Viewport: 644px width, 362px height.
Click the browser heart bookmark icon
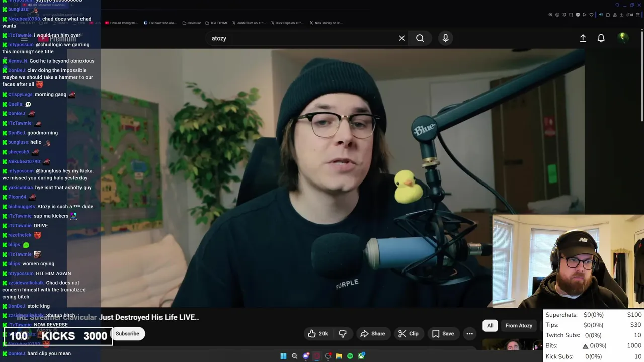[591, 15]
